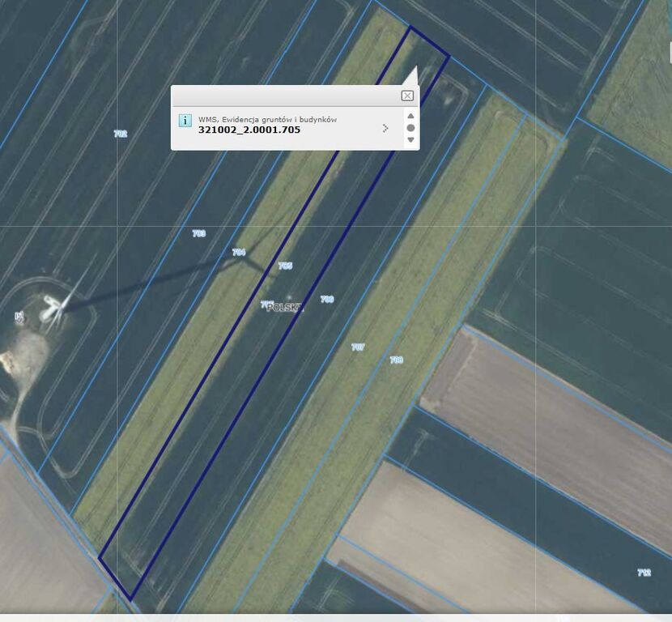This screenshot has width=672, height=622.
Task: Select parcel label 702 on the map
Action: pos(120,134)
